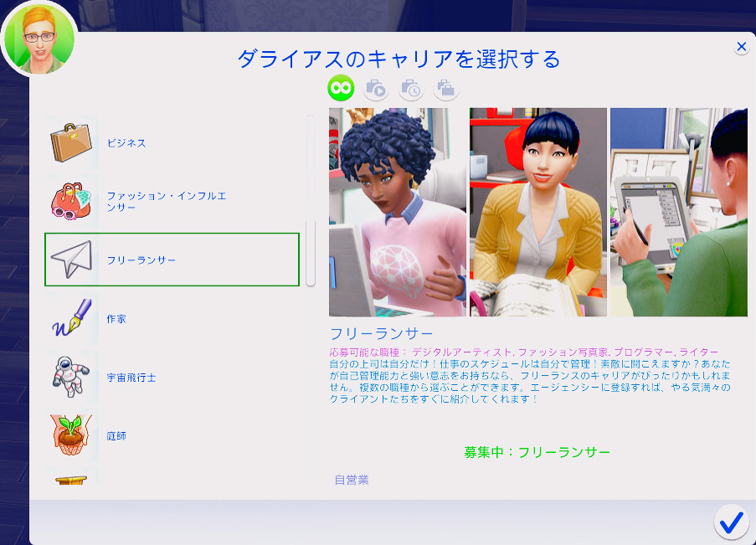The image size is (756, 545).
Task: Select 作家 career list entry
Action: tap(116, 319)
